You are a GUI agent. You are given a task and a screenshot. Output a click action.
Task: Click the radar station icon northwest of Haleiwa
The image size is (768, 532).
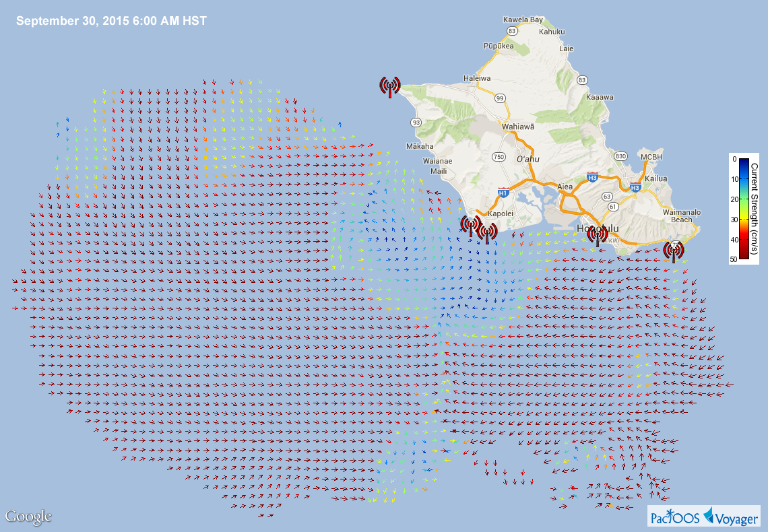click(x=390, y=87)
